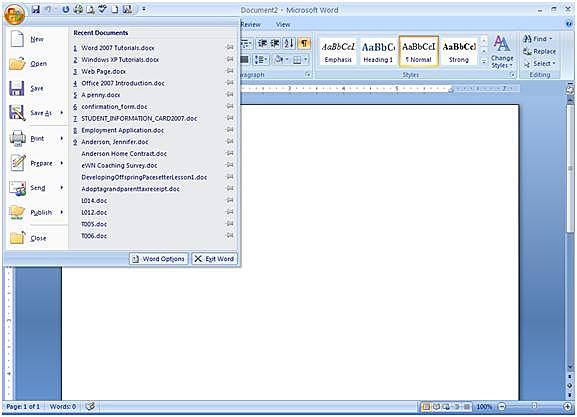Click the Word Options button

[x=159, y=259]
